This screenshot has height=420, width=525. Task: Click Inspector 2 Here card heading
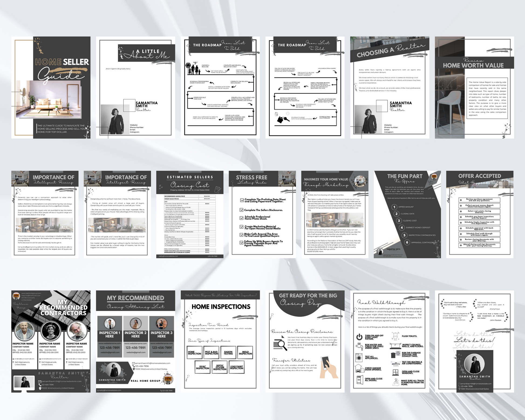(135, 334)
